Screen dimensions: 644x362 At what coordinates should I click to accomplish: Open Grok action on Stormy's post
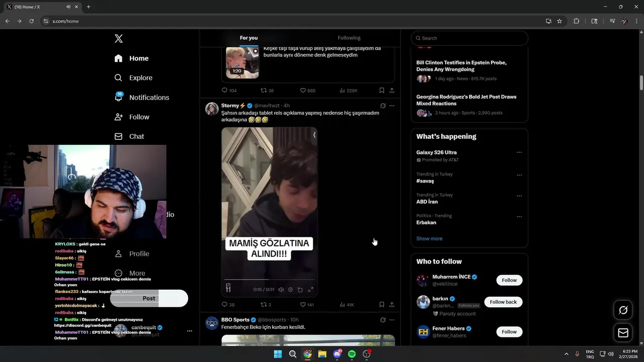tap(383, 106)
